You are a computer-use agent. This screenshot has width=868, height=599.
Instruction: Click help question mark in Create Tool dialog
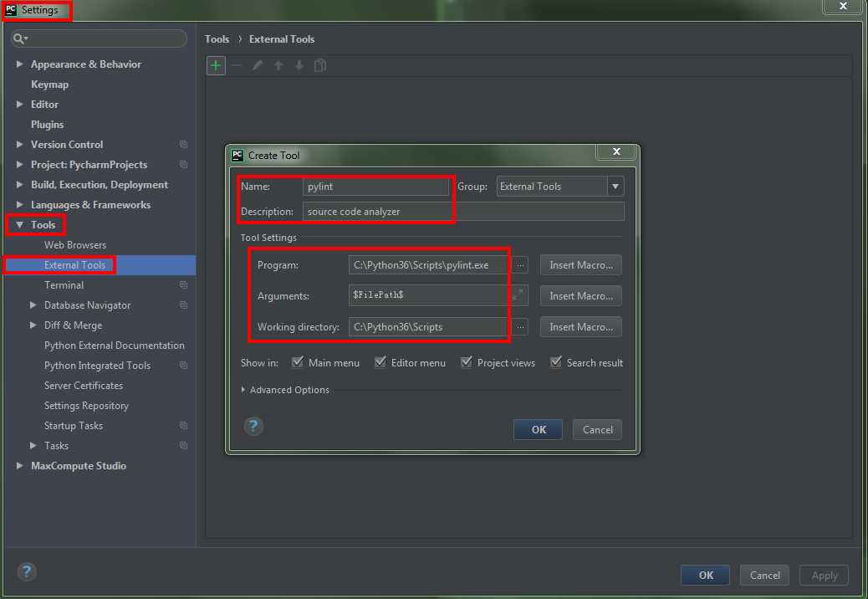tap(253, 427)
